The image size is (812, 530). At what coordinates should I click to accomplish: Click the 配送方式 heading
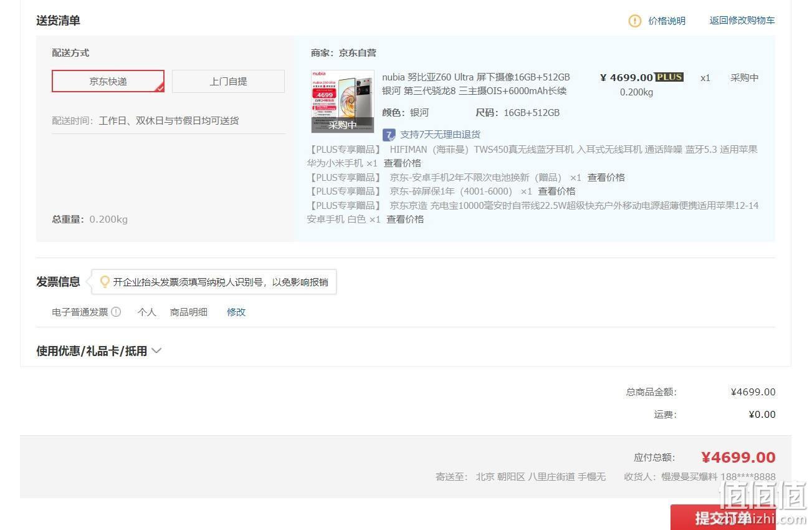(x=70, y=53)
